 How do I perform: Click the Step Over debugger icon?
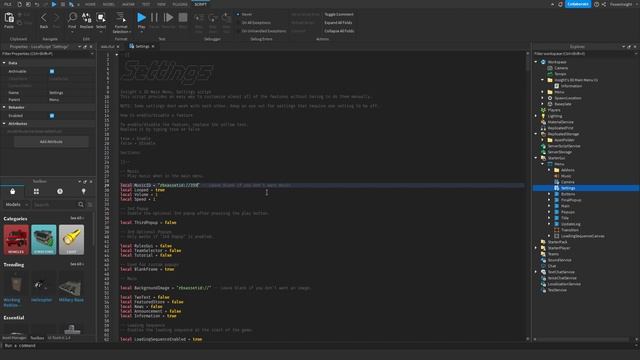[x=213, y=18]
